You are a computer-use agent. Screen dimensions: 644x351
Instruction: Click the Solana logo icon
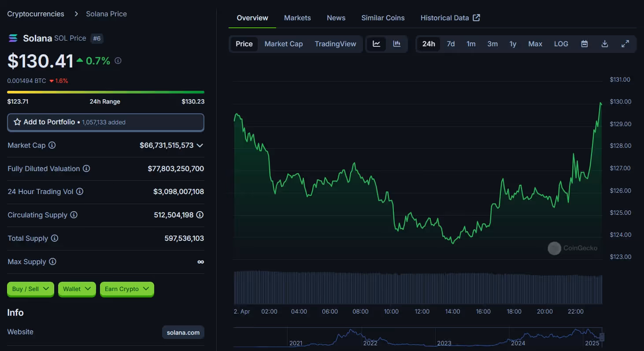click(13, 38)
